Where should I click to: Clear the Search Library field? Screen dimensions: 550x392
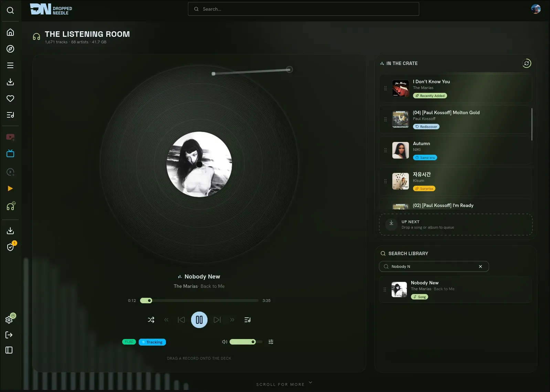(480, 266)
